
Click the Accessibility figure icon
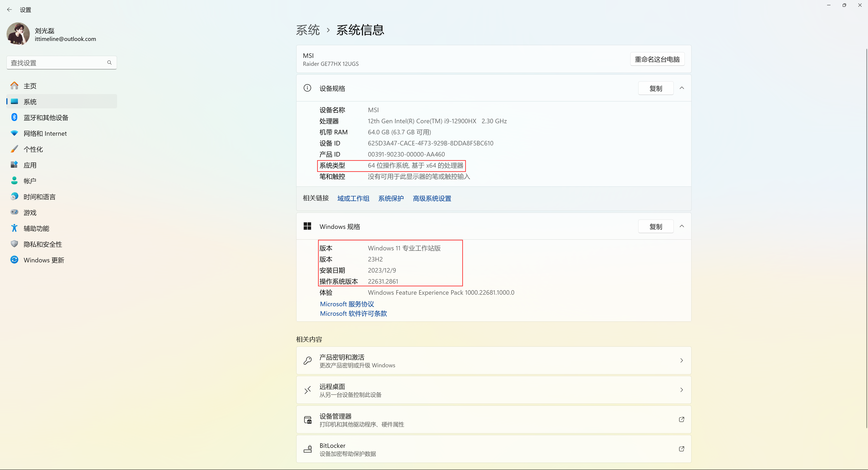click(14, 228)
